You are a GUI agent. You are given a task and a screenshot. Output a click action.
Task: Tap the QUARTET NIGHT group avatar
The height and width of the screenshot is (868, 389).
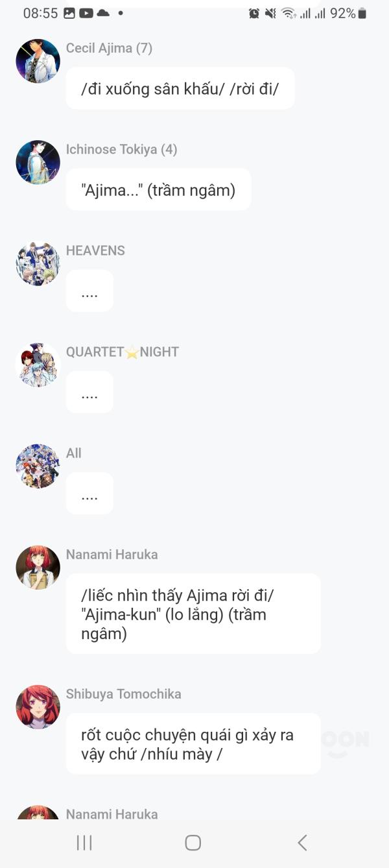[x=38, y=365]
